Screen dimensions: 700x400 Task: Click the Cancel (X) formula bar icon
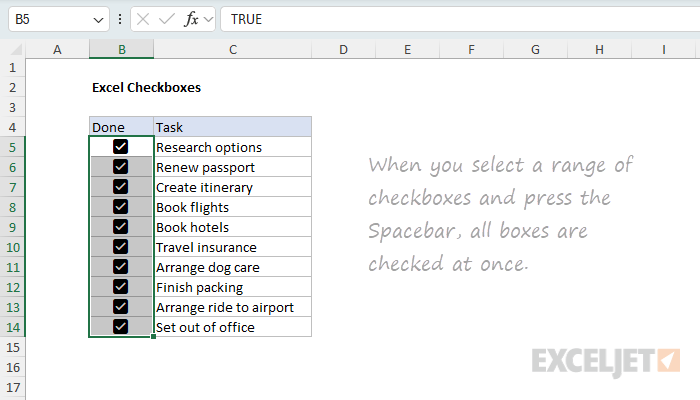coord(143,19)
